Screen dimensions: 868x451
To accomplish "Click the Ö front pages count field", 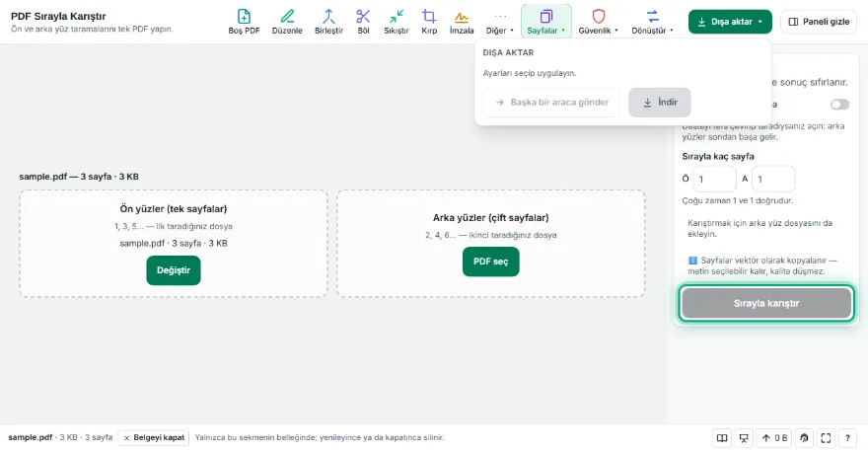I will (714, 179).
